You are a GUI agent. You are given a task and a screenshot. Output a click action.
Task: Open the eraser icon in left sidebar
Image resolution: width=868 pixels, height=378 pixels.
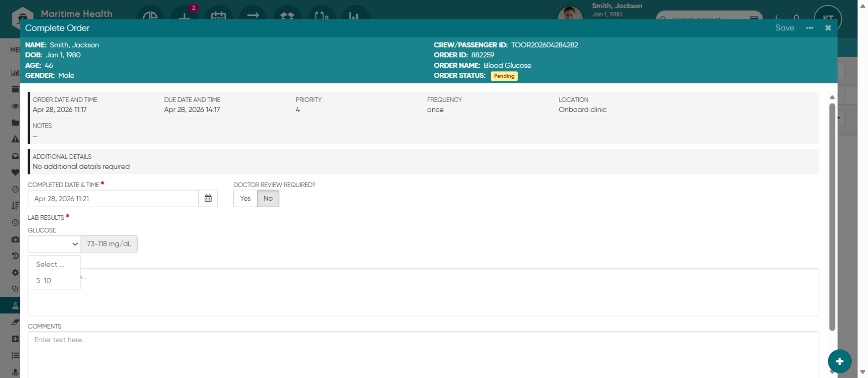(15, 322)
